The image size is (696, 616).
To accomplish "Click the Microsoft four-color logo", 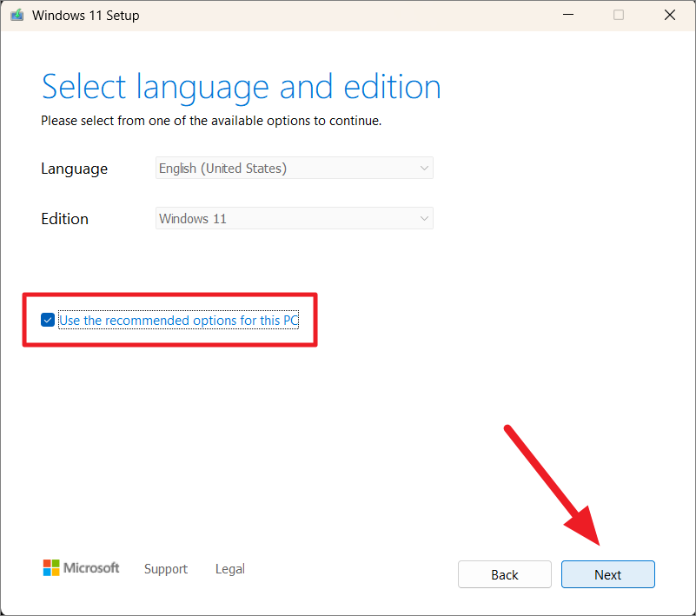I will click(51, 567).
